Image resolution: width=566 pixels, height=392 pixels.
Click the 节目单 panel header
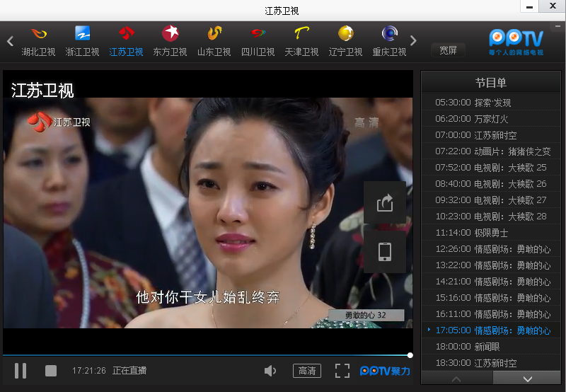(x=491, y=83)
